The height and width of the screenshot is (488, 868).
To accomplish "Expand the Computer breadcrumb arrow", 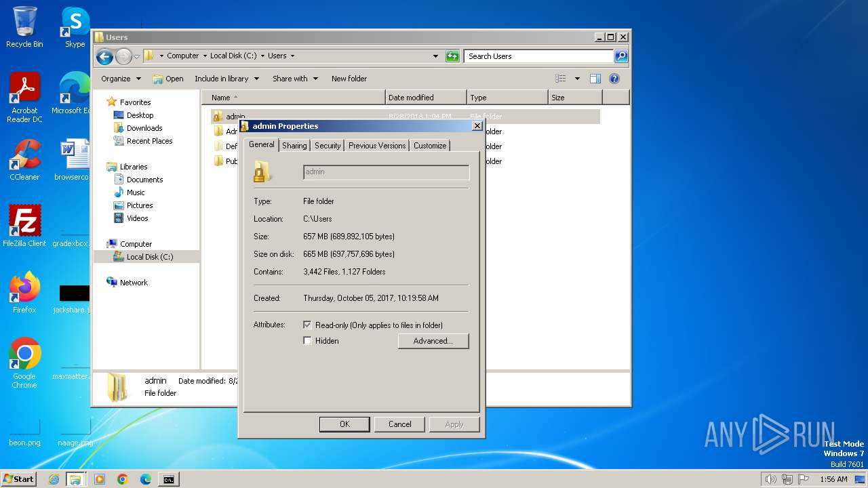I will (205, 56).
